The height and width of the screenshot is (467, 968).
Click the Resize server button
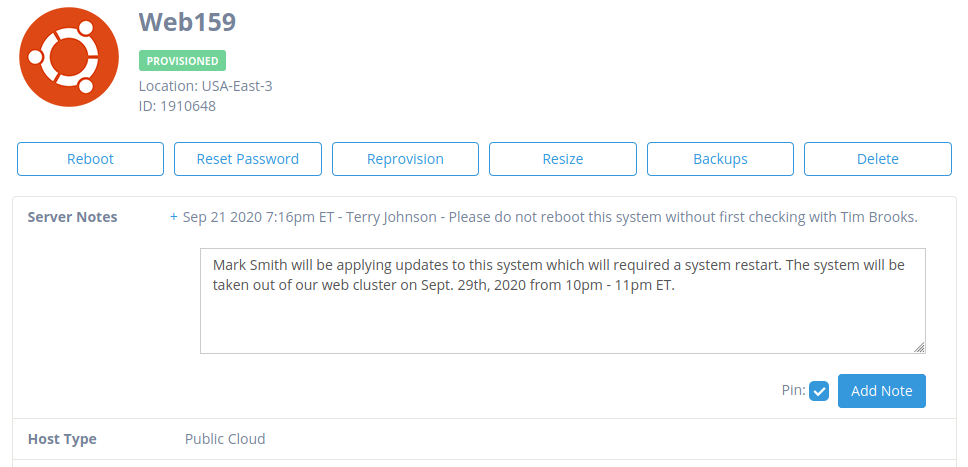coord(562,159)
